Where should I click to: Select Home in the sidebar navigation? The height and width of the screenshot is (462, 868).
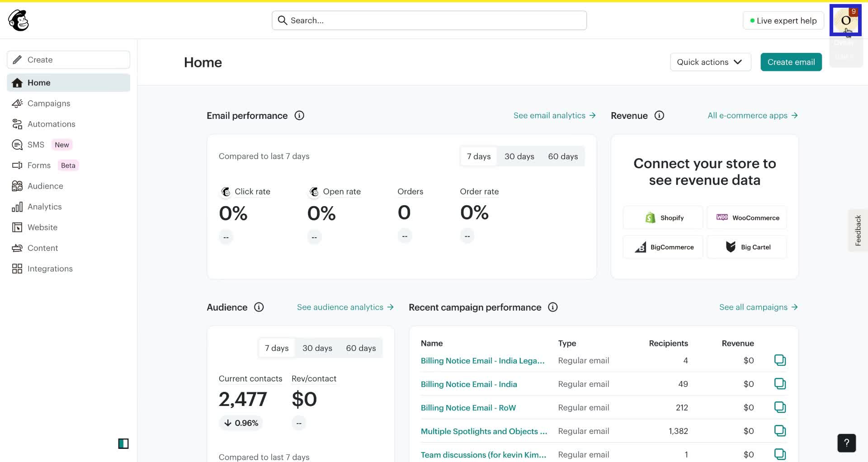38,82
